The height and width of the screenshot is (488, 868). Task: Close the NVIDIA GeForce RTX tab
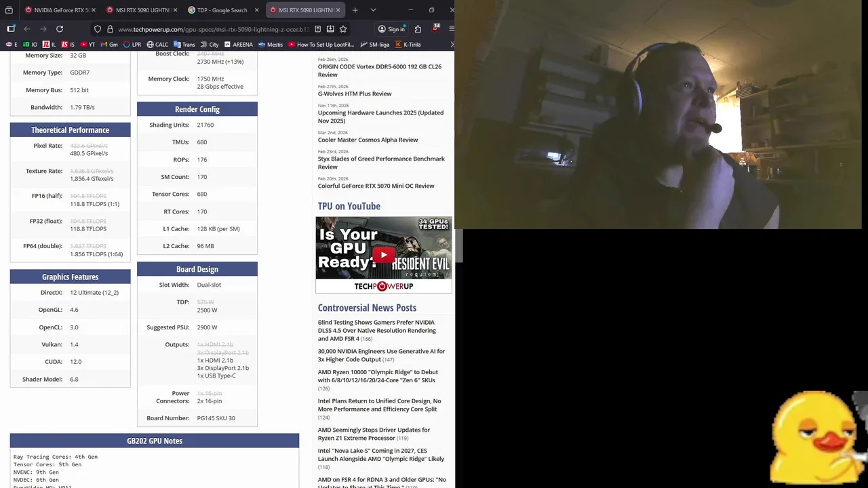click(x=92, y=10)
